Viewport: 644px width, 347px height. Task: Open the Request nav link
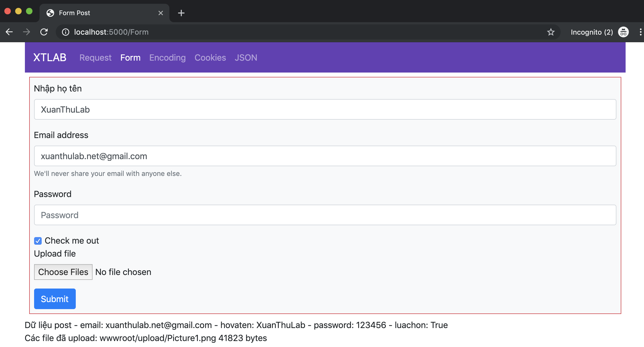95,58
